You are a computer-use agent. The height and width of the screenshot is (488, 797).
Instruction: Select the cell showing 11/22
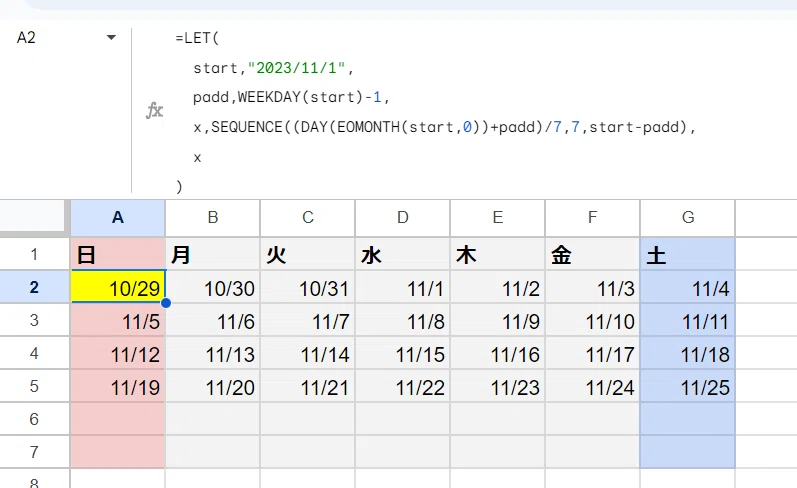403,386
